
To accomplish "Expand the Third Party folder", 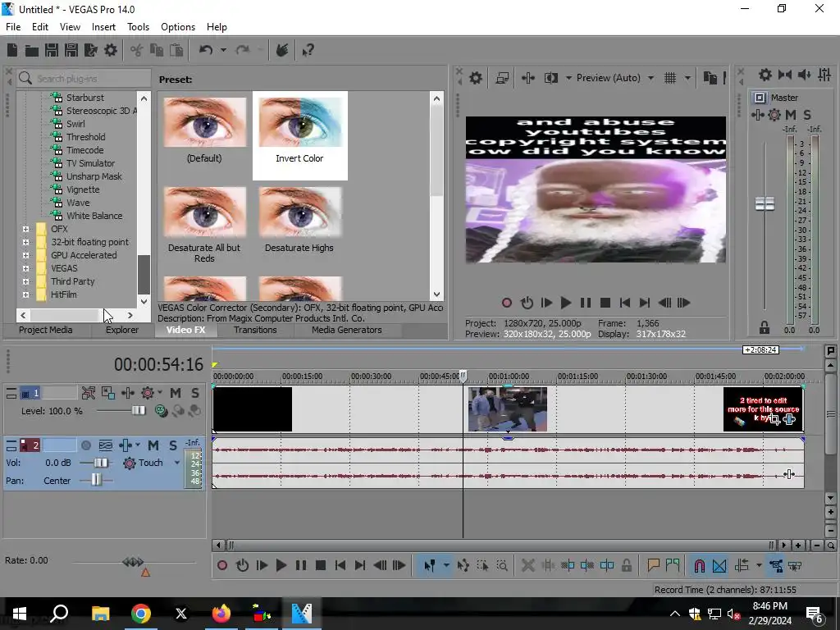I will [x=25, y=281].
